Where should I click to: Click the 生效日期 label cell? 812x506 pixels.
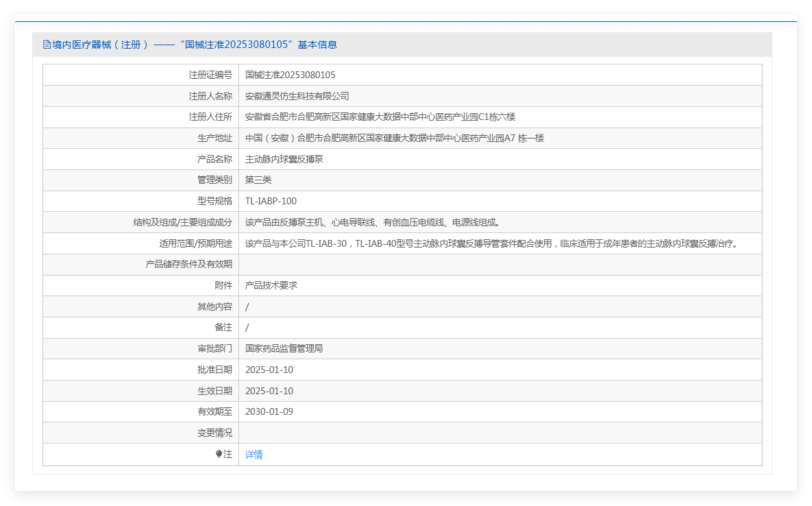pos(141,391)
